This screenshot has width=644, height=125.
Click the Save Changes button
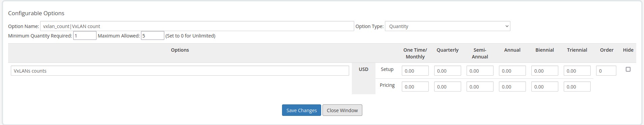click(302, 110)
